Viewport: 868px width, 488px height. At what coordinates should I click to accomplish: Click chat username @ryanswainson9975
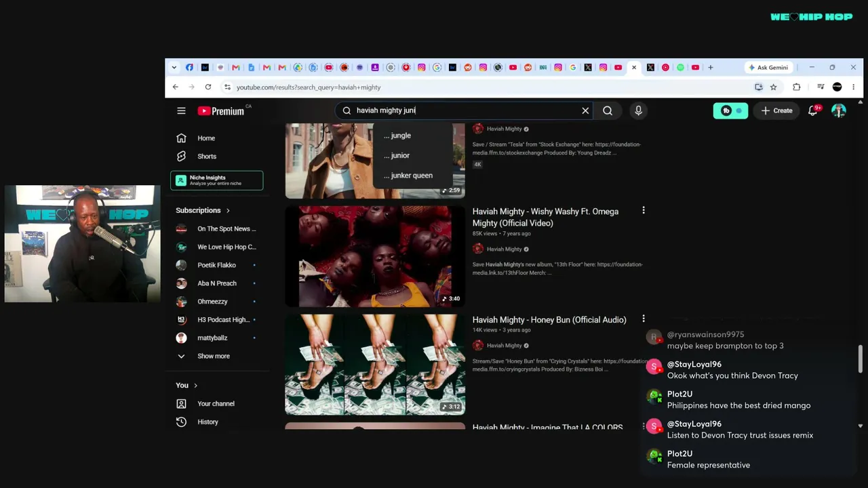(x=705, y=334)
